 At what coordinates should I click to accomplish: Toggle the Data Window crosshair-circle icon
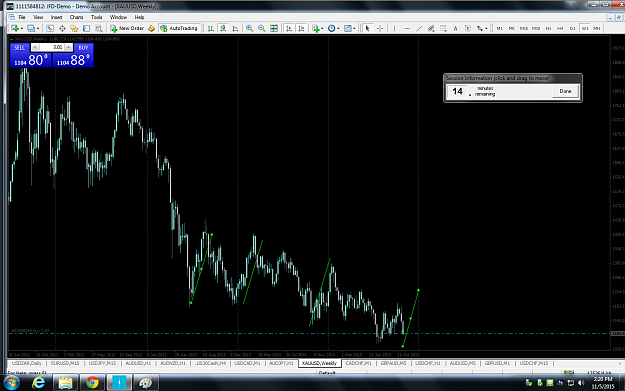pos(62,28)
